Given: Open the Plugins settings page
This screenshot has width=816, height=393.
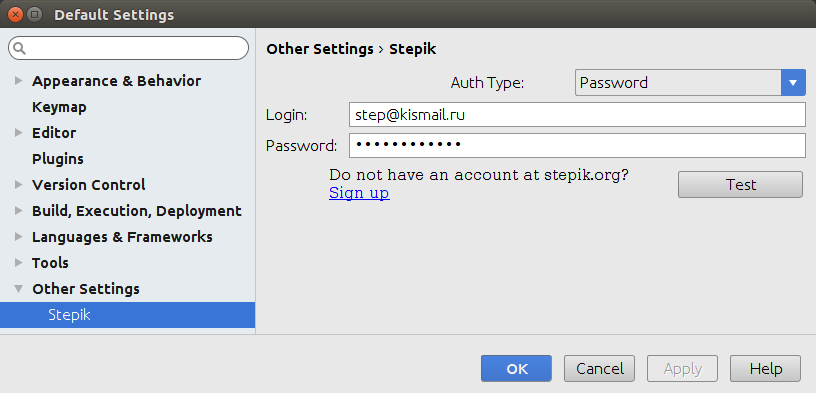Looking at the screenshot, I should point(58,159).
